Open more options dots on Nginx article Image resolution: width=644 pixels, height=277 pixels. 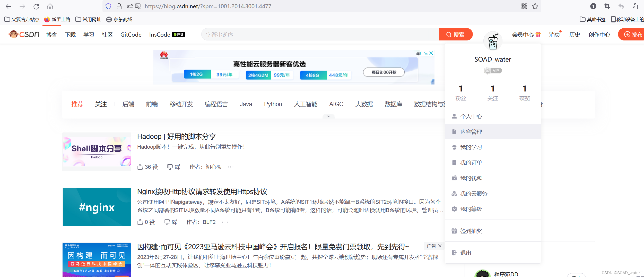225,222
